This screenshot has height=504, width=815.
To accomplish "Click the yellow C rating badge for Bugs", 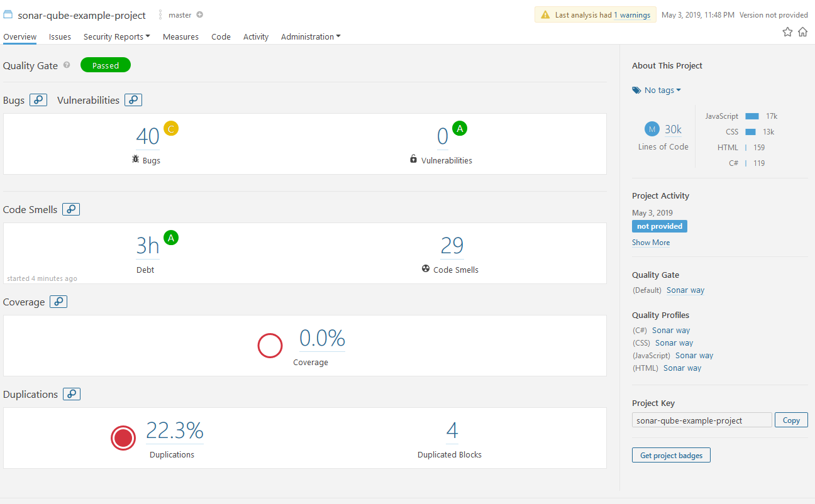I will click(x=171, y=128).
